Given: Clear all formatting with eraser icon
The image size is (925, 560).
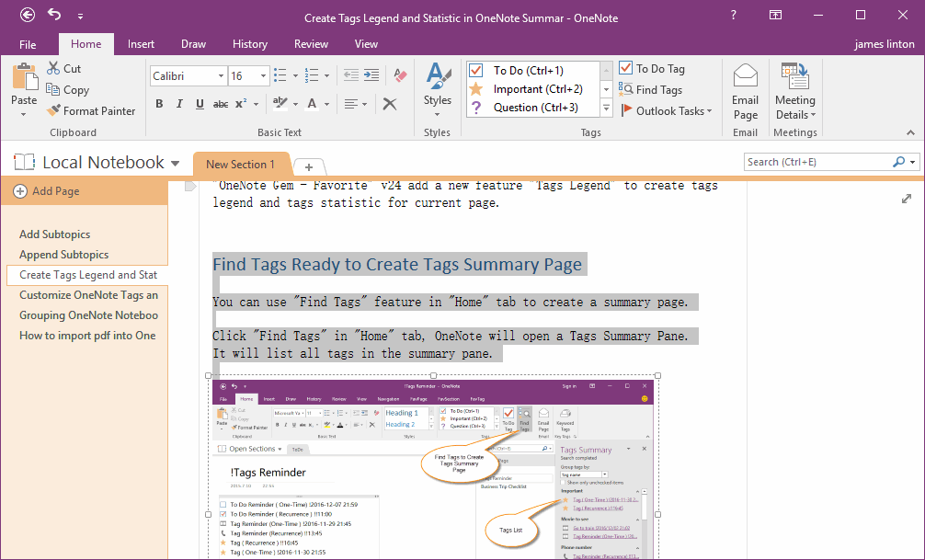Looking at the screenshot, I should click(x=400, y=74).
